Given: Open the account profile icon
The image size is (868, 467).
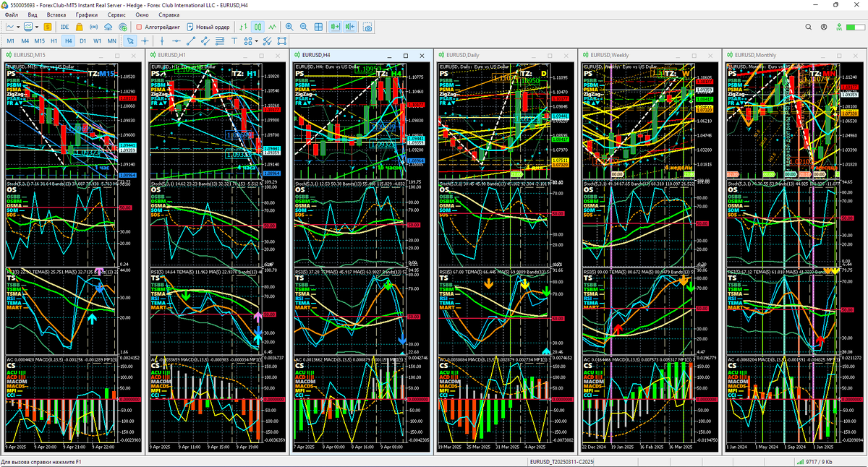Looking at the screenshot, I should click(824, 27).
